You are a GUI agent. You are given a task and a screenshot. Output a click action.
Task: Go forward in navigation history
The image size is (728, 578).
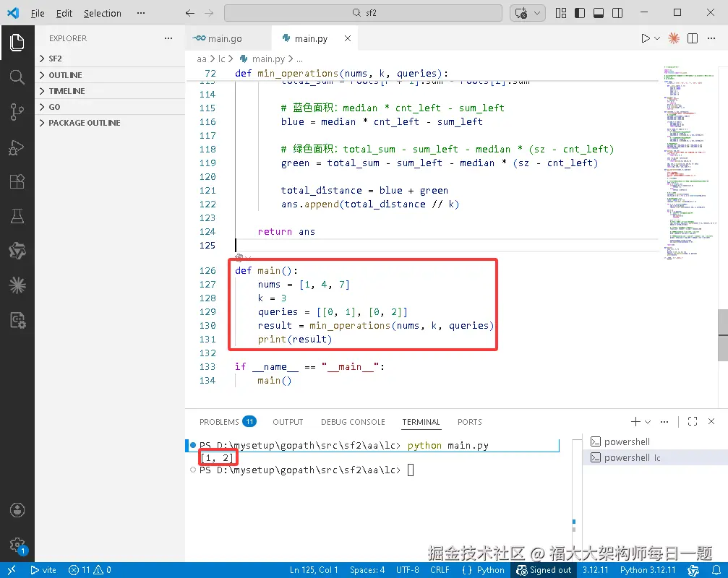209,13
